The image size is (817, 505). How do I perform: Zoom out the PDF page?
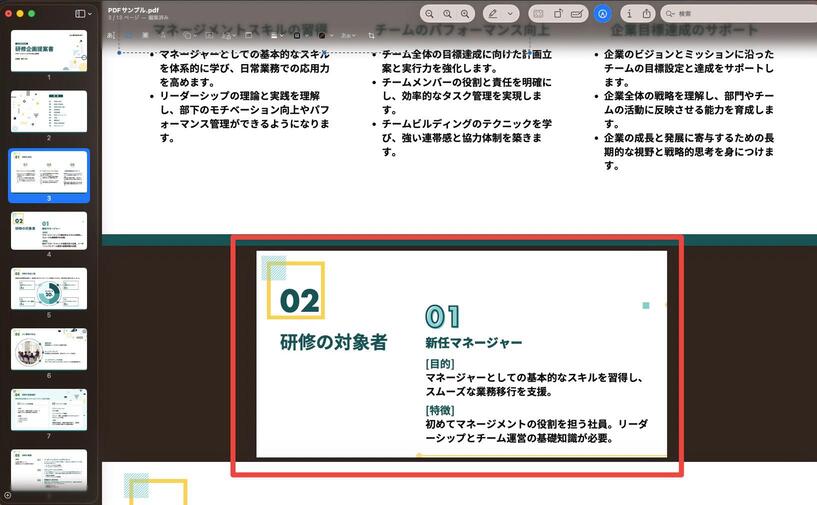429,14
